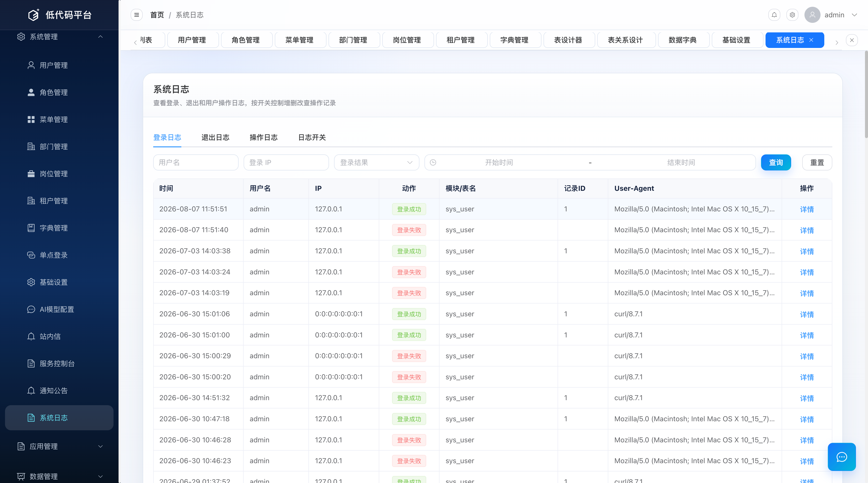This screenshot has width=868, height=483.
Task: Open 菜单管理 in the sidebar
Action: (59, 119)
